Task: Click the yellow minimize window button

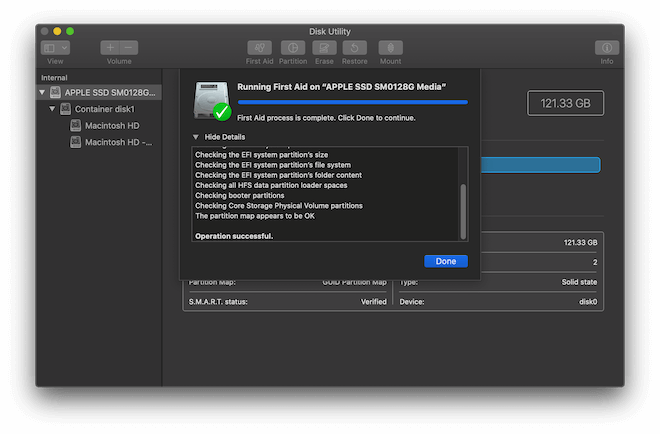Action: 57,31
